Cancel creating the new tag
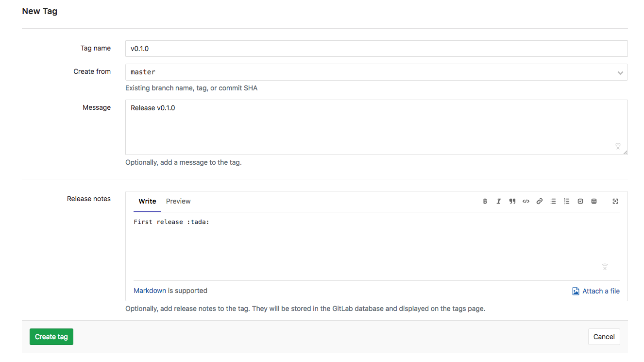644x362 pixels. tap(604, 336)
